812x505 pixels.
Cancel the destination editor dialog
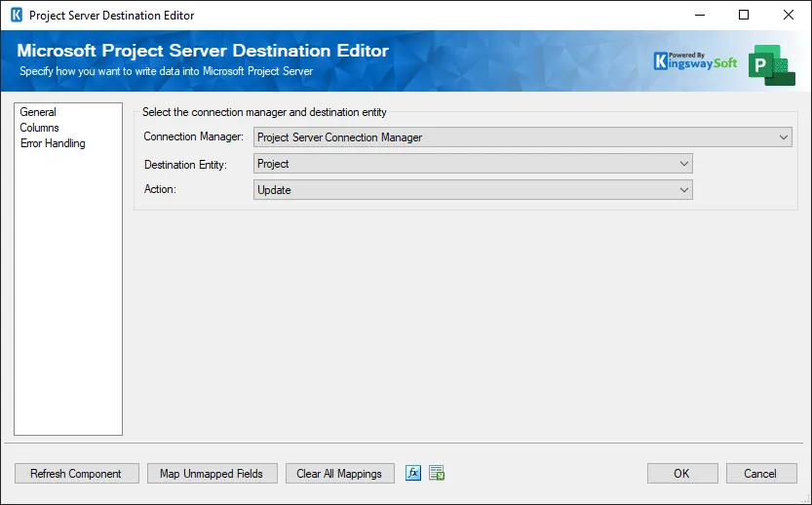[760, 474]
